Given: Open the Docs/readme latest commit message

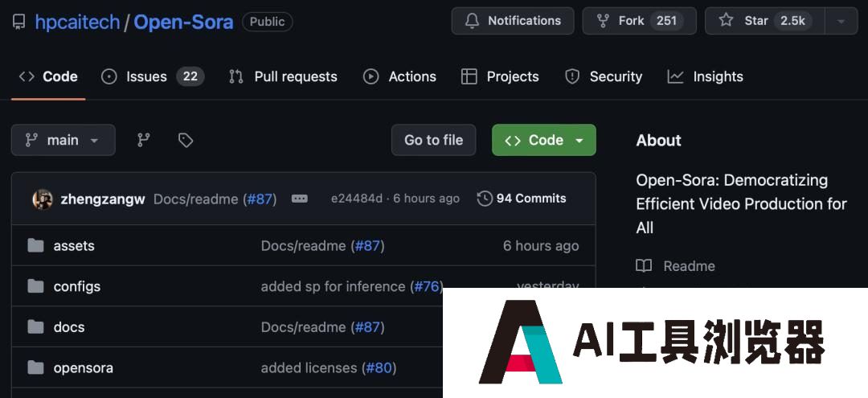Looking at the screenshot, I should pyautogui.click(x=196, y=199).
